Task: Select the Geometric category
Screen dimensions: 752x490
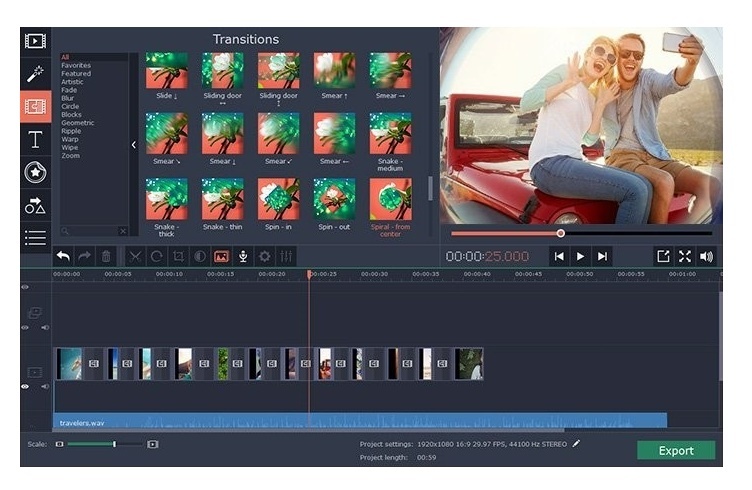Action: [77, 123]
